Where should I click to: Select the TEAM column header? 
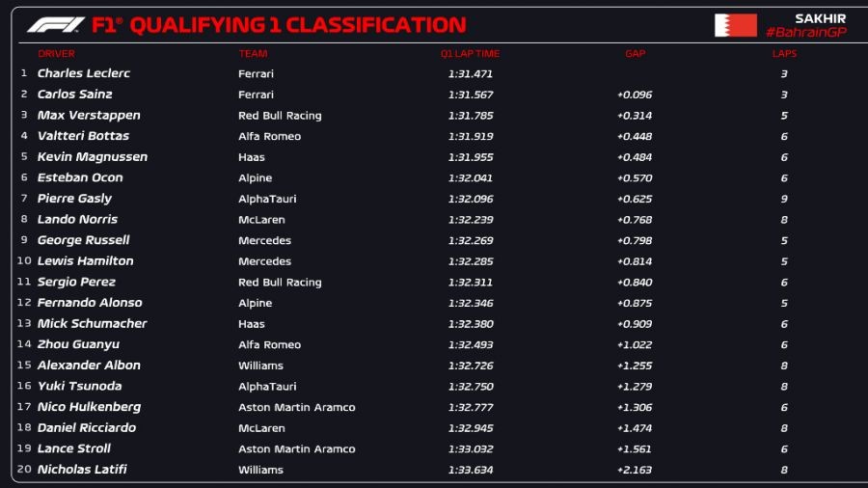[x=254, y=54]
